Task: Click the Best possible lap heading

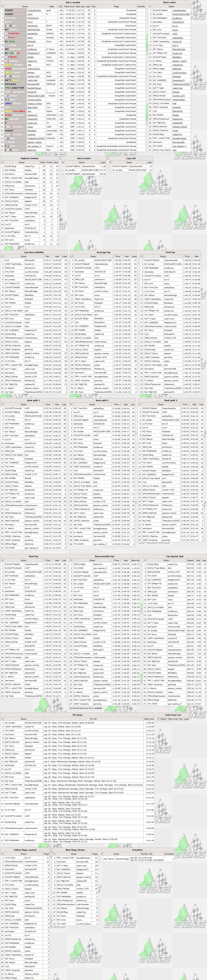Action: click(104, 556)
